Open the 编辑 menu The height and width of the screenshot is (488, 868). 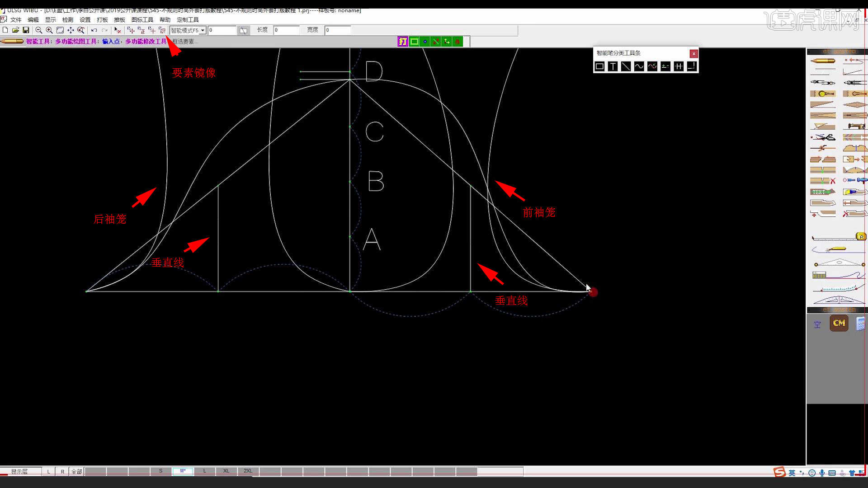pyautogui.click(x=33, y=20)
